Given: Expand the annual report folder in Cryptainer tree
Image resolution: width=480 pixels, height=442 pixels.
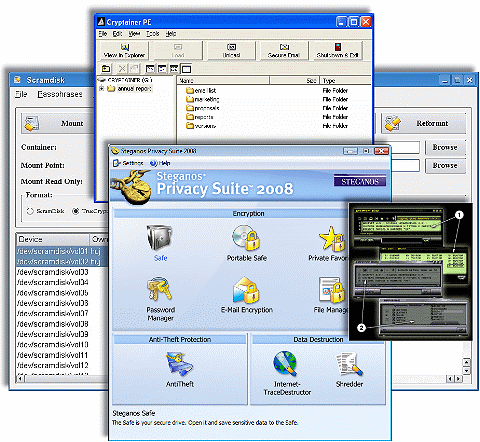Looking at the screenshot, I should (102, 89).
